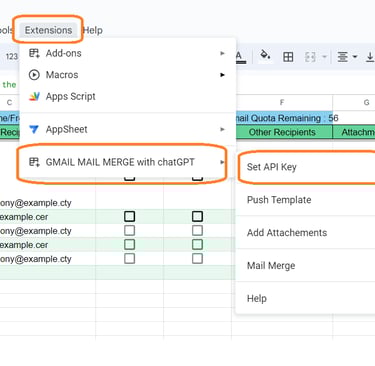Expand the Add-ons submenu arrow
Screen dimensions: 375x366
tap(222, 53)
